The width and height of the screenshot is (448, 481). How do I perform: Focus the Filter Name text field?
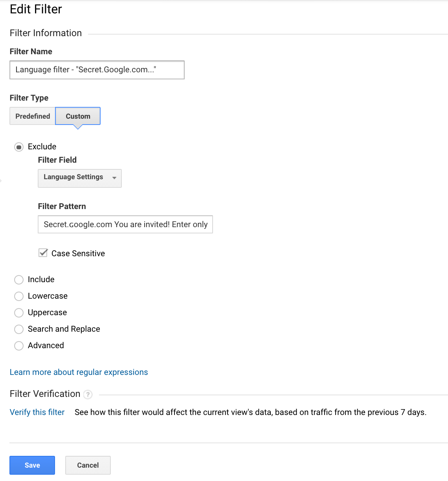[x=97, y=70]
